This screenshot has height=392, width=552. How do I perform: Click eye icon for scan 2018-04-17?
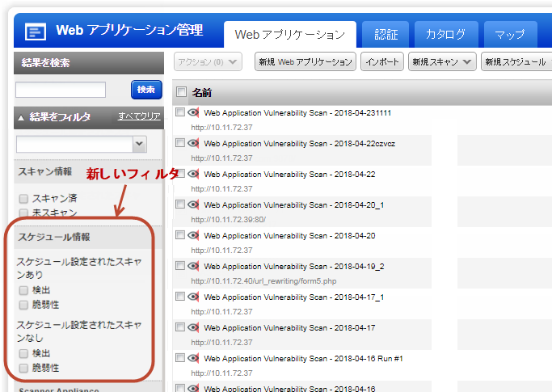tap(193, 327)
